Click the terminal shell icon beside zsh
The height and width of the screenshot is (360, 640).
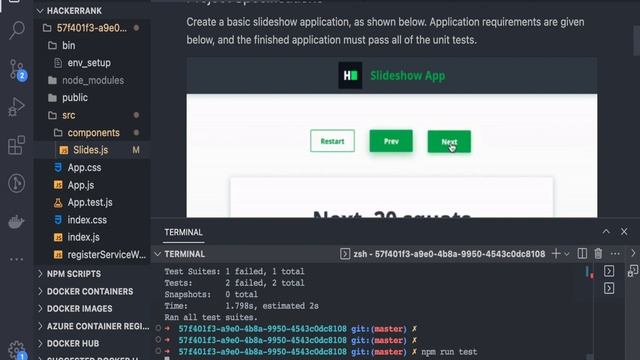(x=344, y=254)
